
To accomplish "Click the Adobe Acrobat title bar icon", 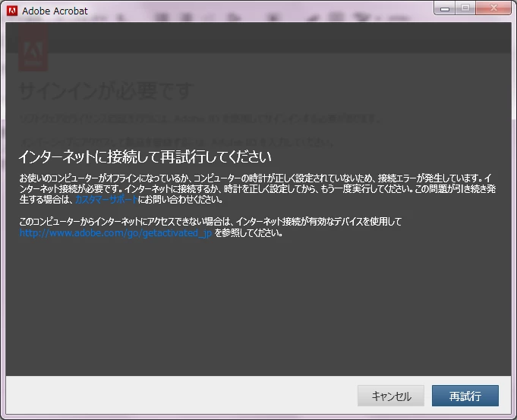I will (12, 11).
